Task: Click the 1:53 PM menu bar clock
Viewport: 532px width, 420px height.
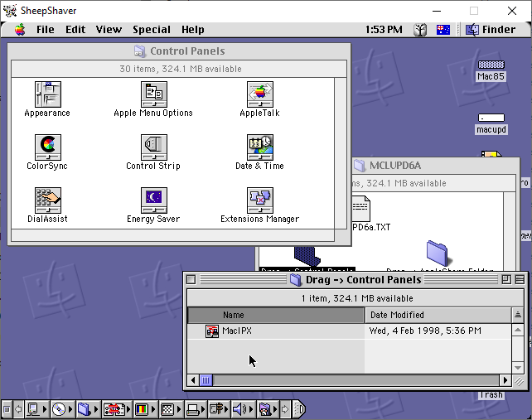Action: [384, 30]
